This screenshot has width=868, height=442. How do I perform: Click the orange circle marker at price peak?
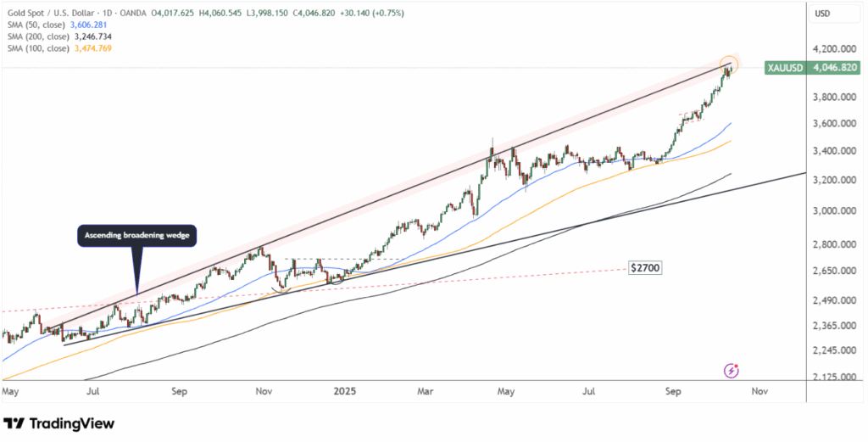point(728,64)
